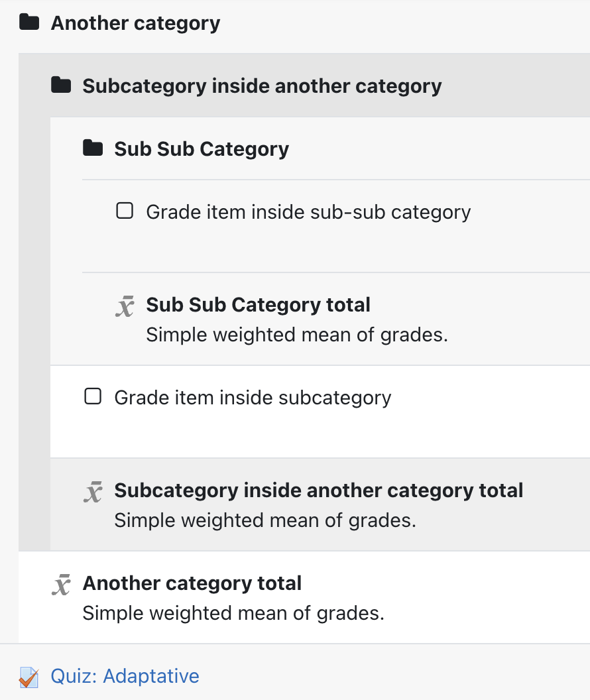590x700 pixels.
Task: Select Grade item inside sub-sub category label
Action: [x=308, y=212]
